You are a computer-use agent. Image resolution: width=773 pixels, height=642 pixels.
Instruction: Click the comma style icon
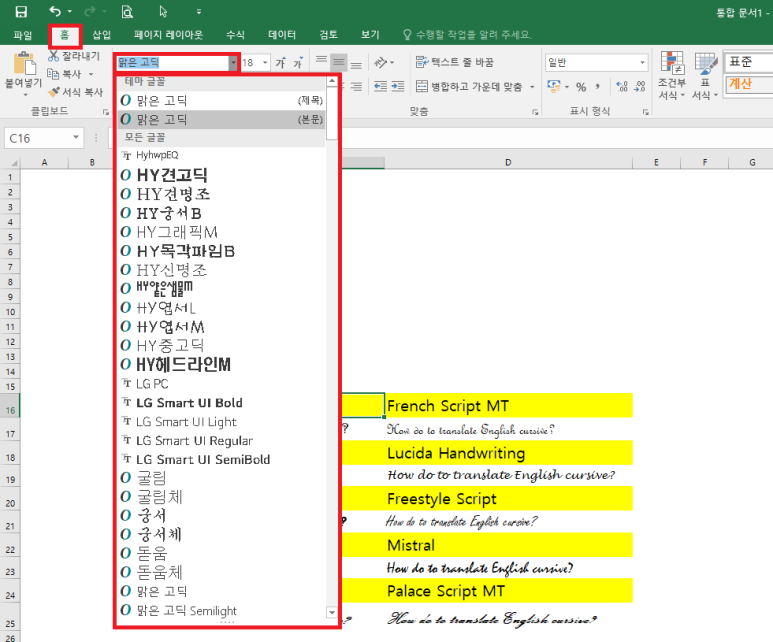click(597, 87)
